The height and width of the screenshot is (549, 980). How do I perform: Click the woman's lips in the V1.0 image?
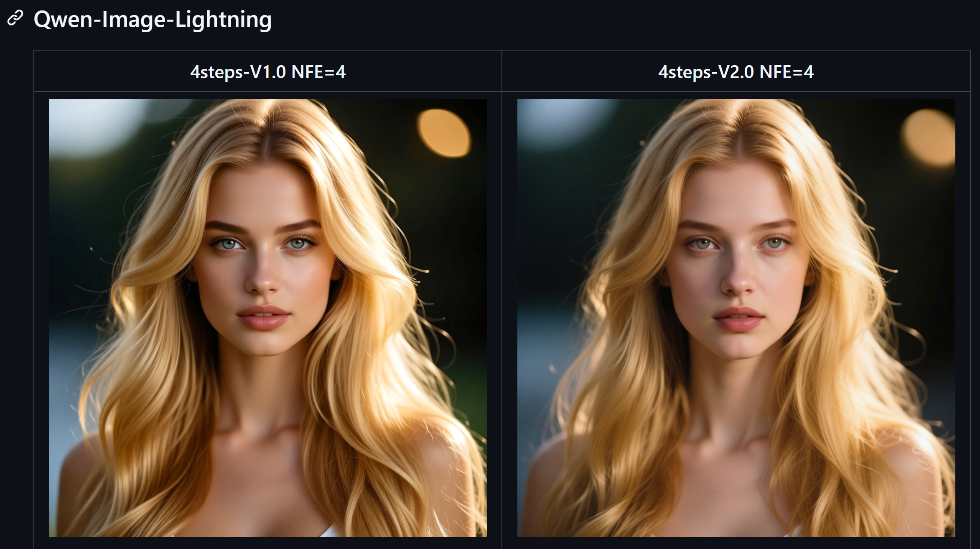(x=263, y=317)
